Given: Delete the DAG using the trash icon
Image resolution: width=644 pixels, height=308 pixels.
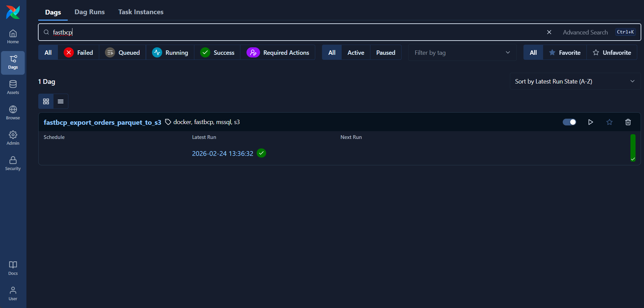Looking at the screenshot, I should pyautogui.click(x=628, y=122).
